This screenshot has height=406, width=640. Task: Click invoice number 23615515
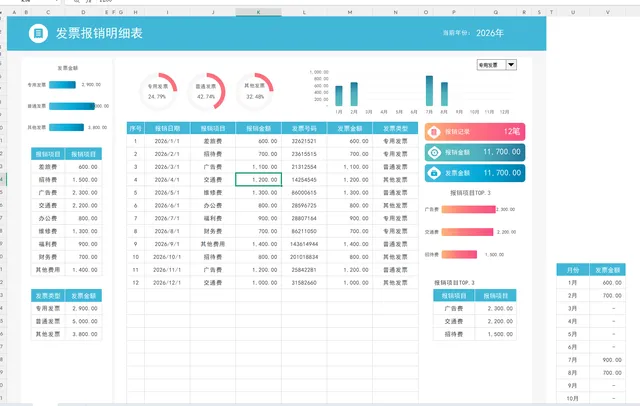coord(304,154)
